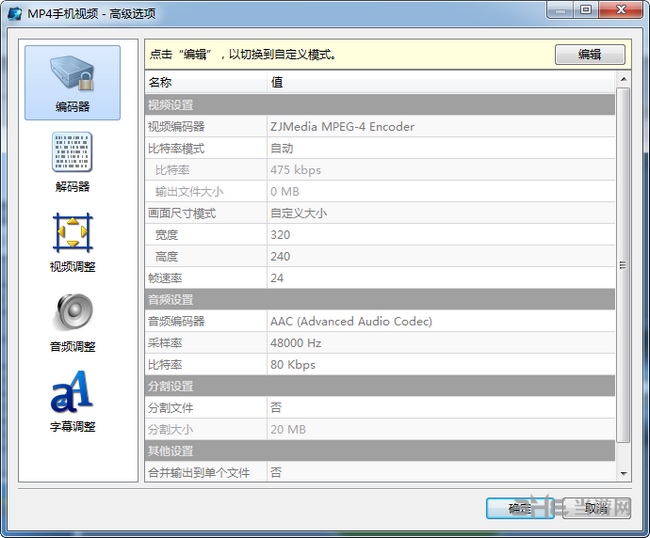
Task: Click the 宽度 row label
Action: [166, 235]
